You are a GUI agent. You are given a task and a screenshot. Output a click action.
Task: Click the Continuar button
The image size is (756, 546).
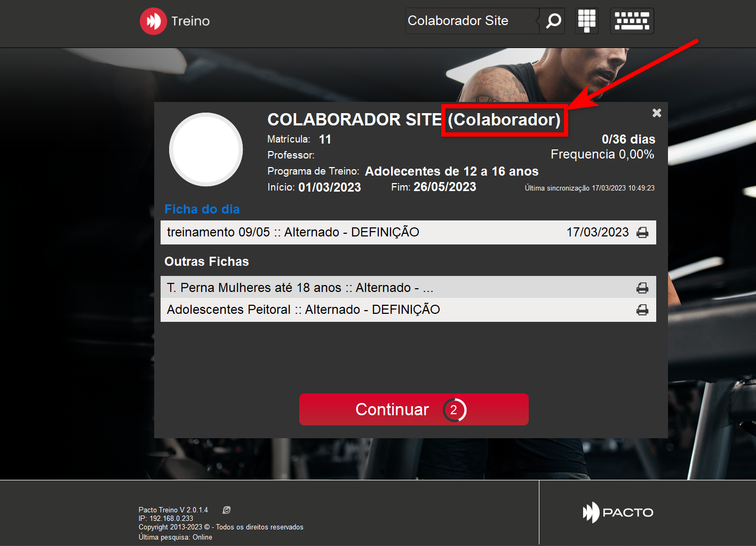414,409
